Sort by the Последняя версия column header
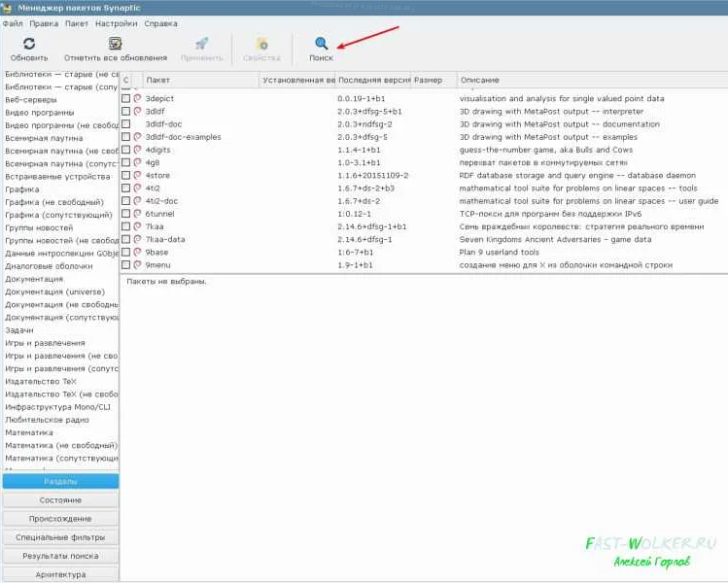This screenshot has height=583, width=728. (x=373, y=81)
